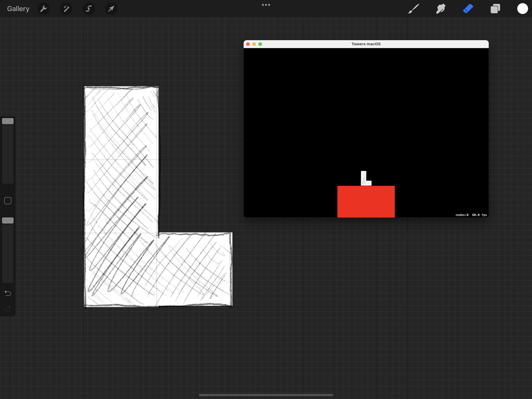This screenshot has width=532, height=399.
Task: Open the three-dot multitasking menu
Action: (266, 5)
